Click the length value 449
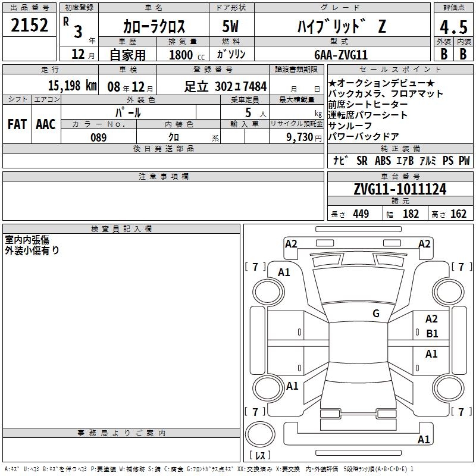 pos(361,214)
